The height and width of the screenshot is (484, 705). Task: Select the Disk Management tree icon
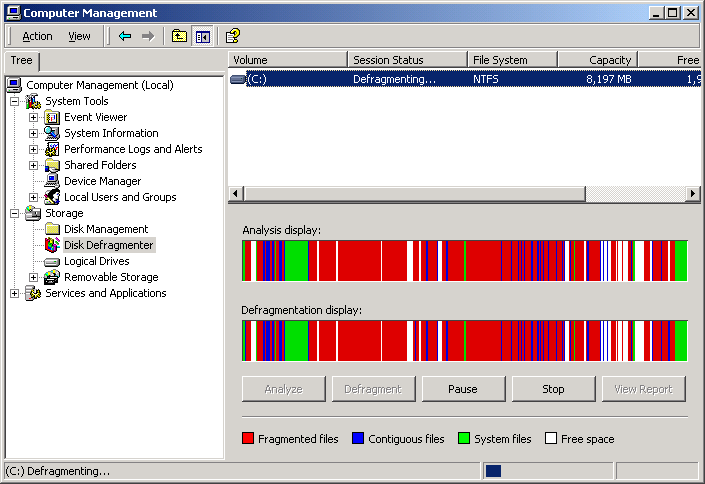(53, 229)
